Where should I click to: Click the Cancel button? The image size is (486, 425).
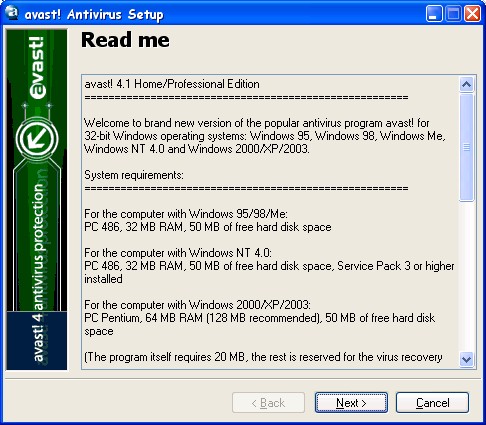point(432,403)
